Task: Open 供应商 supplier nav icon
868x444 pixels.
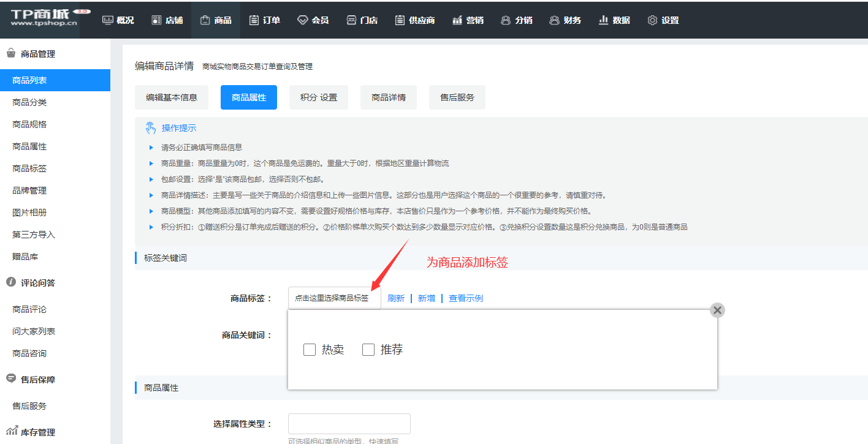Action: pos(400,20)
